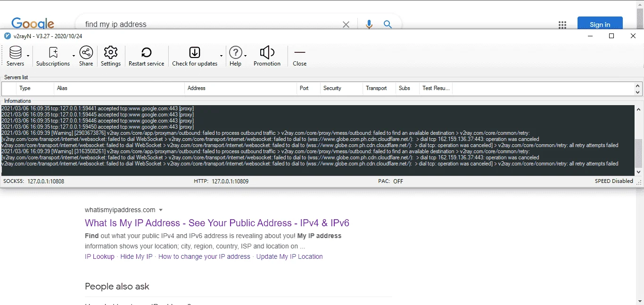Open the Google apps grid
Screen dimensions: 644x305
tap(562, 25)
